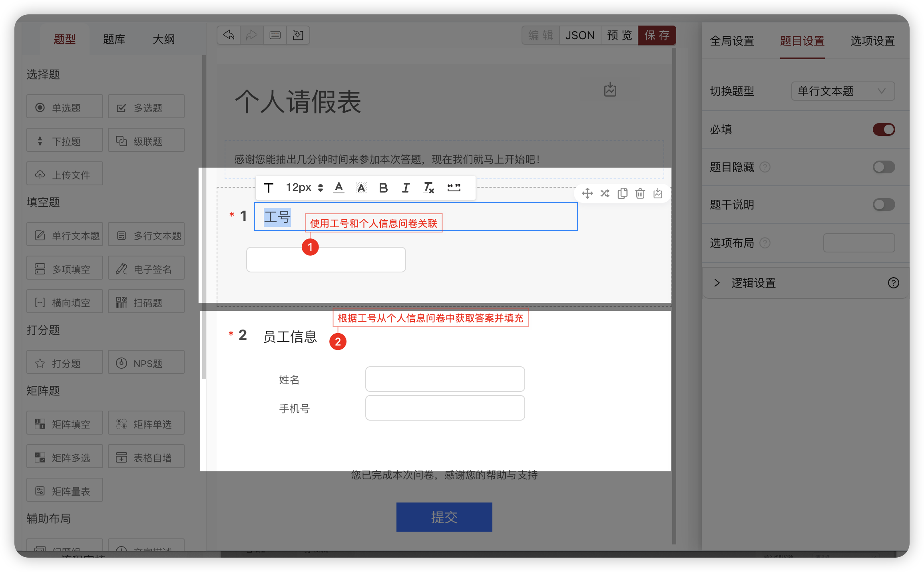Toggle the 题目隐藏 switch

pos(884,167)
